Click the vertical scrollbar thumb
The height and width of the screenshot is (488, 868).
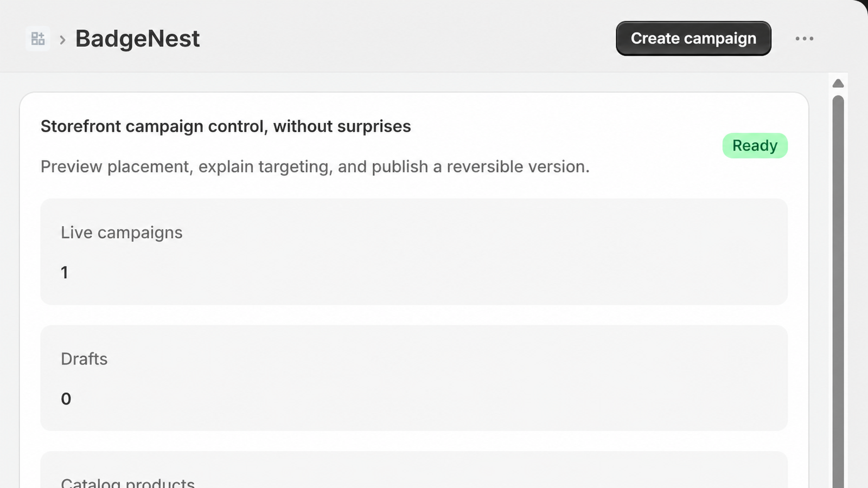[838, 292]
